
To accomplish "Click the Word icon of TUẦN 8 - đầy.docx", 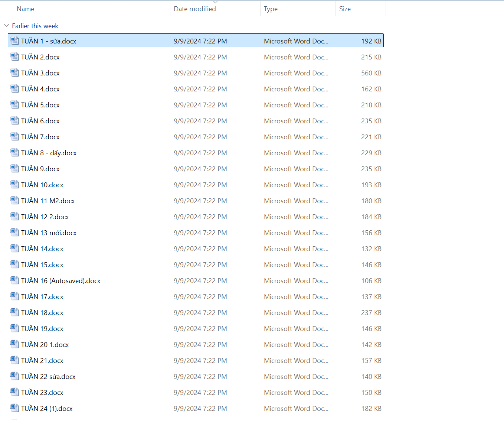I will coord(14,152).
